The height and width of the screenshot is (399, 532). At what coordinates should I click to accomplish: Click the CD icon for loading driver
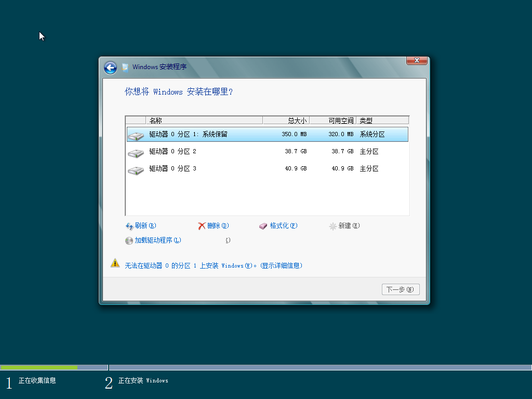point(129,241)
